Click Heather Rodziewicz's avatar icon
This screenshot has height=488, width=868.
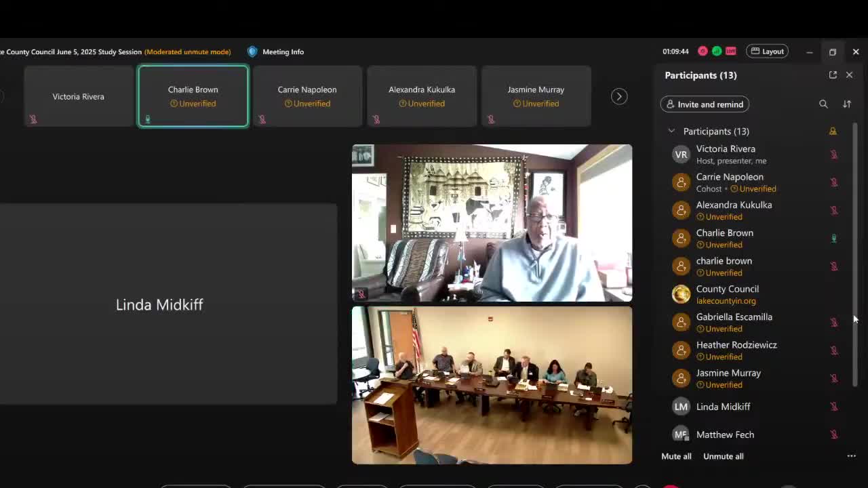[x=681, y=350]
